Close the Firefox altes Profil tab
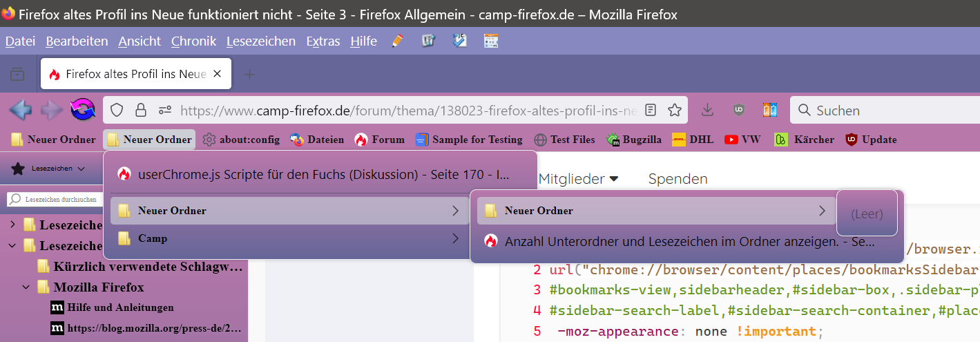This screenshot has height=342, width=980. (218, 75)
